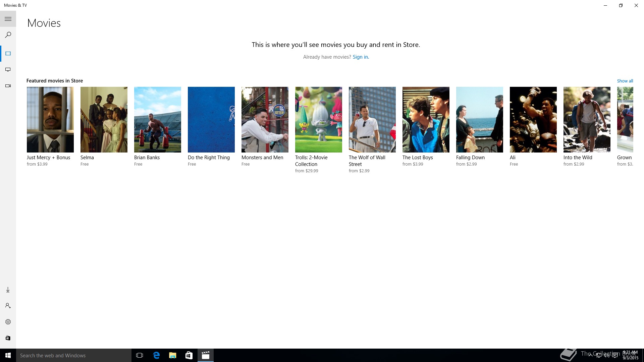
Task: Open search in Movies & TV
Action: pyautogui.click(x=8, y=35)
